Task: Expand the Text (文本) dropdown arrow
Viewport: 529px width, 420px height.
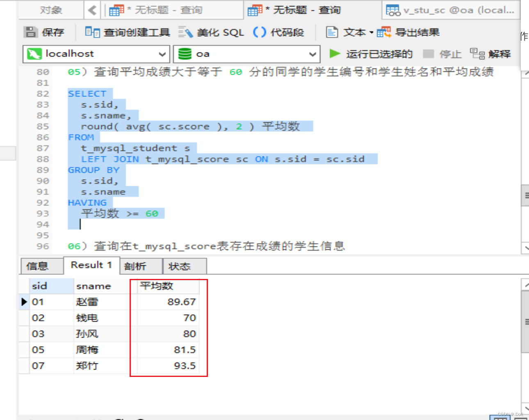Action: [371, 32]
